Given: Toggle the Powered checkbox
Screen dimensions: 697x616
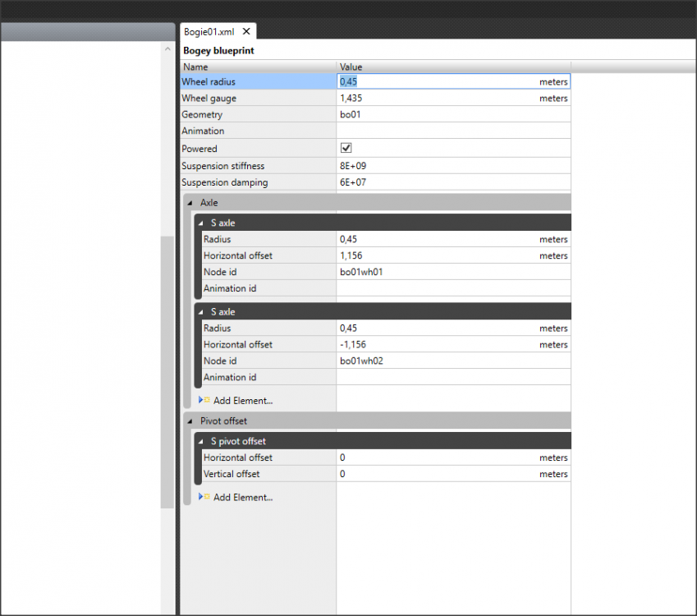Looking at the screenshot, I should 346,149.
